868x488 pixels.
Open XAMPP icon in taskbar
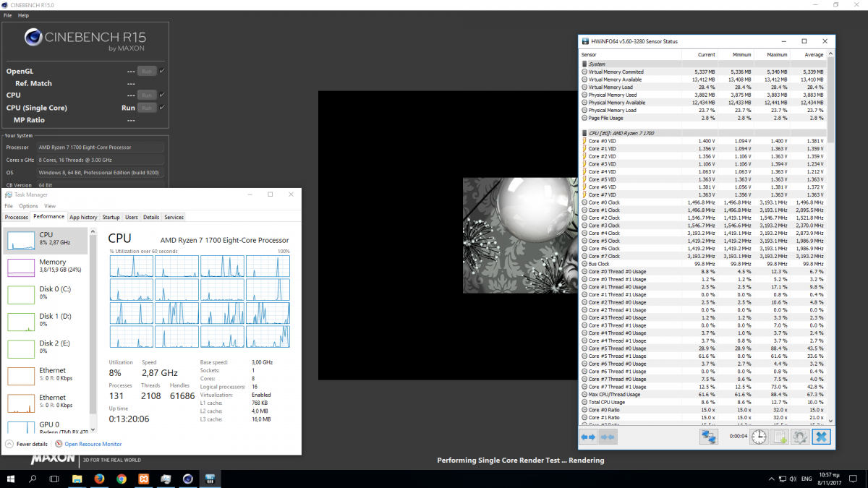143,479
